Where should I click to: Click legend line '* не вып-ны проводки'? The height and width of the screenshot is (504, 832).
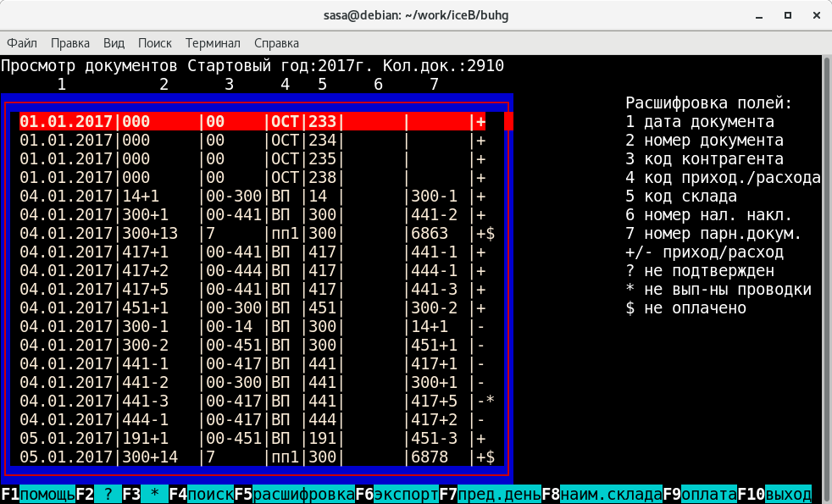coord(718,289)
